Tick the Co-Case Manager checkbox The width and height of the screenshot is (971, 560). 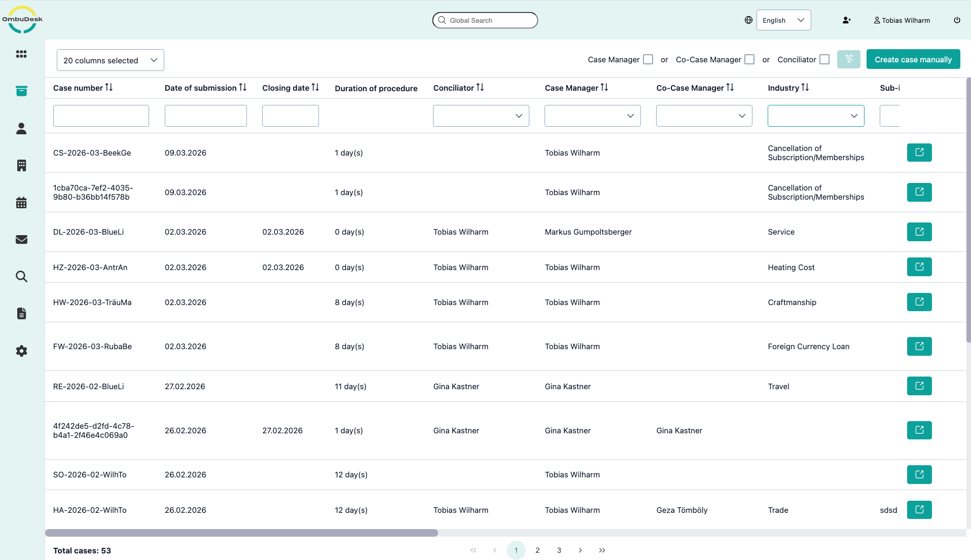click(749, 59)
